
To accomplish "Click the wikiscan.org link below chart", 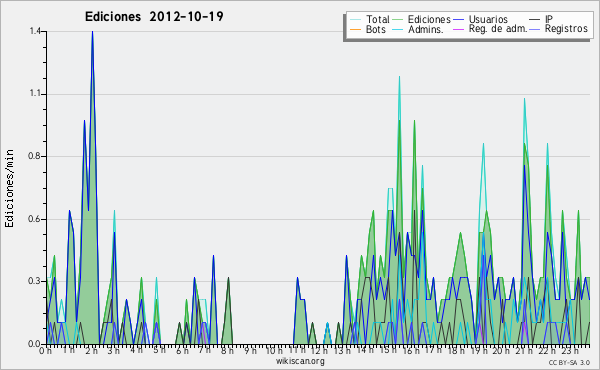I will (300, 361).
